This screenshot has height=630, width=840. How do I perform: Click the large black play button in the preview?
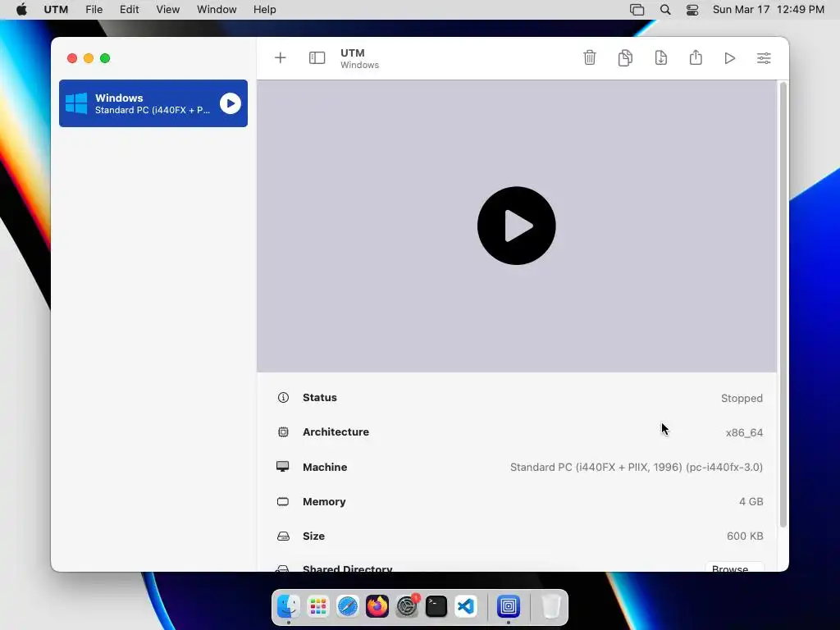tap(517, 226)
